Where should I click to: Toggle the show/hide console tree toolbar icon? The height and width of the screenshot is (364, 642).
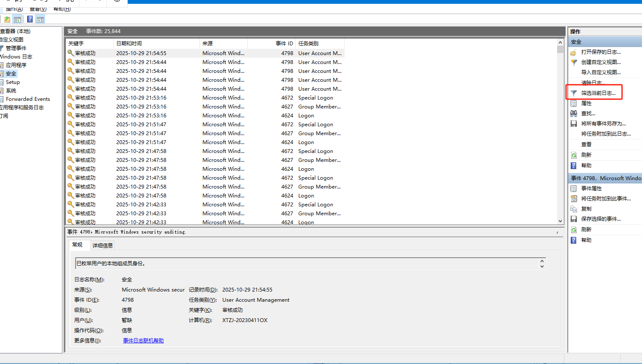coord(17,19)
